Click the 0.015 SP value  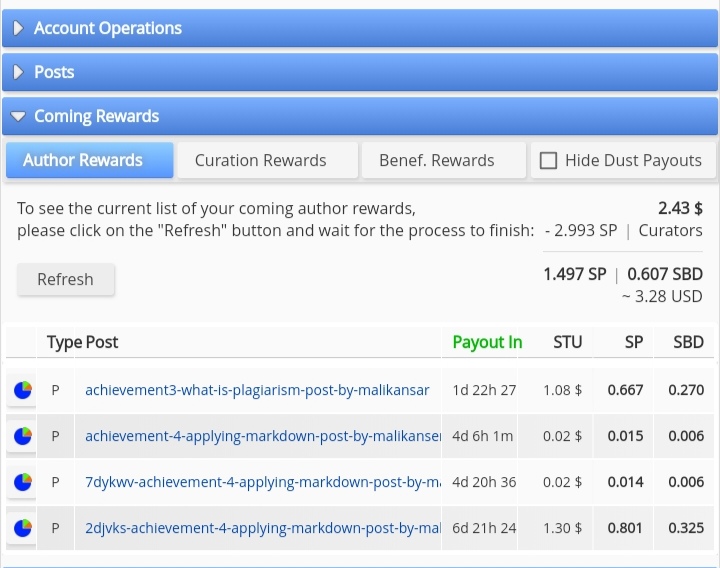tap(625, 436)
